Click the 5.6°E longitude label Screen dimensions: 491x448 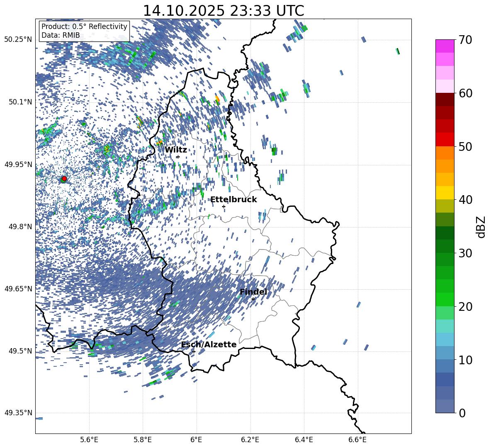point(89,440)
